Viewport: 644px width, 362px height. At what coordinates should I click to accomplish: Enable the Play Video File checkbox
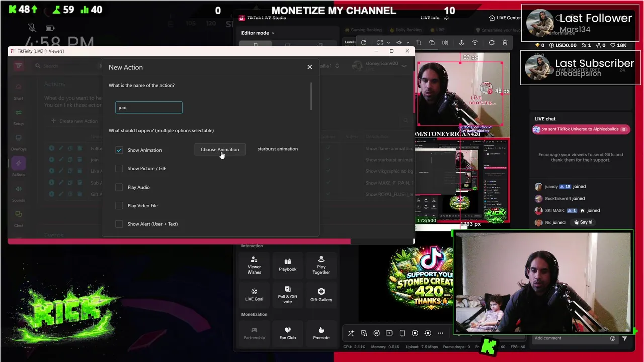click(119, 205)
